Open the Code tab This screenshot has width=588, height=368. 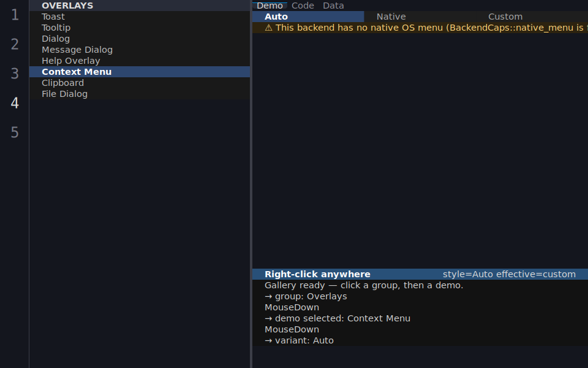303,6
